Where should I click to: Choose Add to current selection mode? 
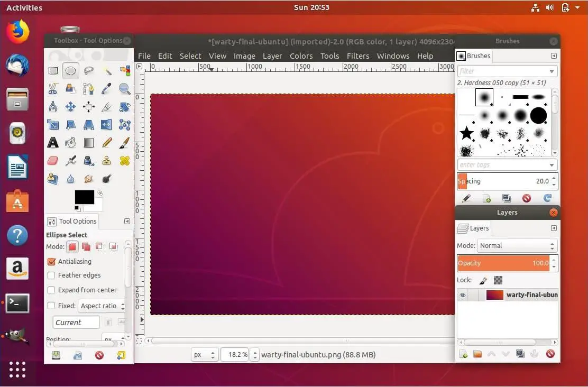click(x=86, y=247)
